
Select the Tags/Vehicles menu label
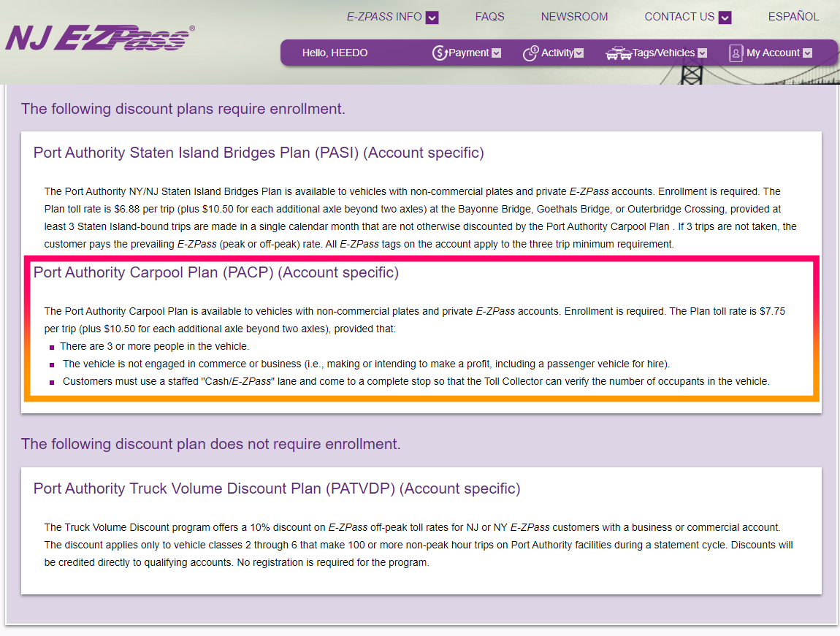(x=663, y=53)
